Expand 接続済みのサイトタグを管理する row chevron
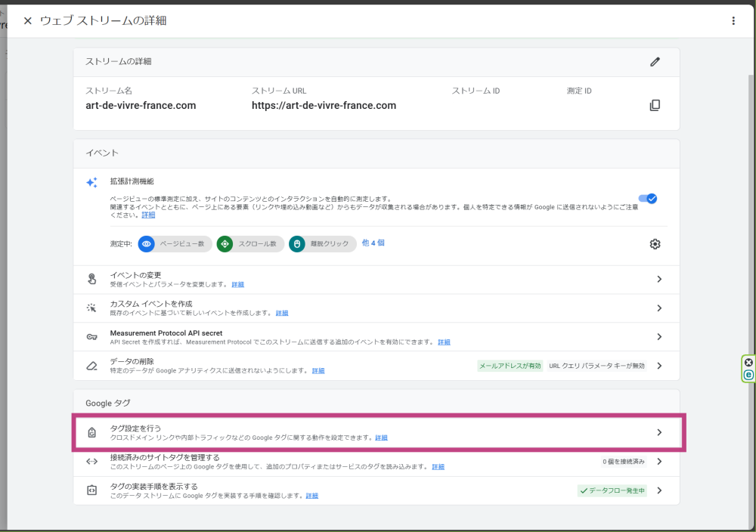The height and width of the screenshot is (532, 756). coord(659,462)
